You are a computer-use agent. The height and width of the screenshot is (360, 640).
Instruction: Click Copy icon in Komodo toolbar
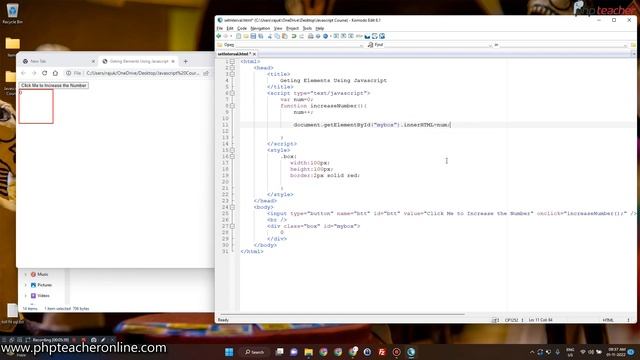pyautogui.click(x=277, y=36)
